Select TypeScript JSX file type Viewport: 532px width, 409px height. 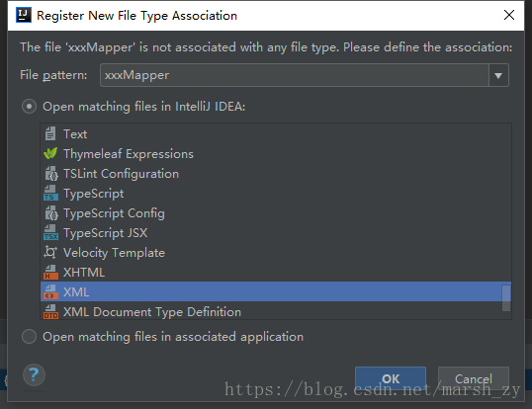[276, 233]
